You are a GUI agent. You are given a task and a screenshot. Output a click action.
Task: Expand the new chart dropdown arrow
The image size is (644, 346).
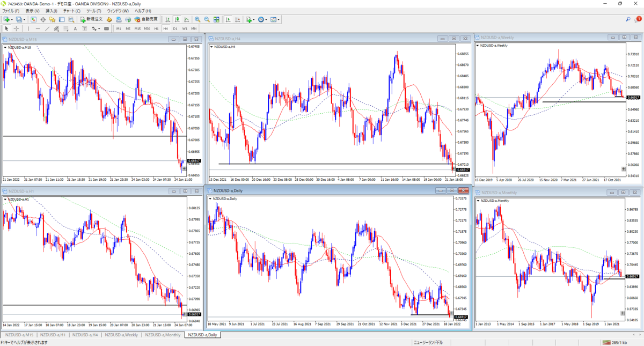tap(12, 19)
